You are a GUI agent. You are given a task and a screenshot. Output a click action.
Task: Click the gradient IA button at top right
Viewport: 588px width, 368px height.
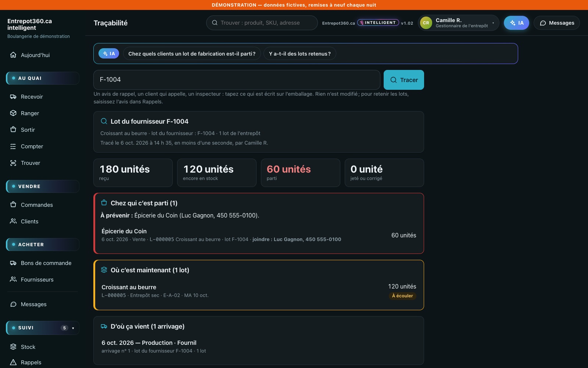click(x=516, y=23)
